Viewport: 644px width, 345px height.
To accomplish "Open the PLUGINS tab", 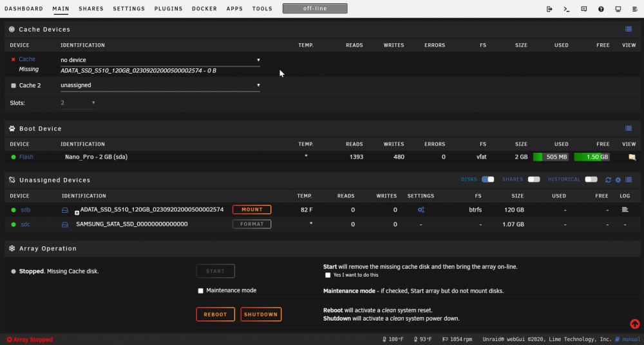I will click(168, 8).
